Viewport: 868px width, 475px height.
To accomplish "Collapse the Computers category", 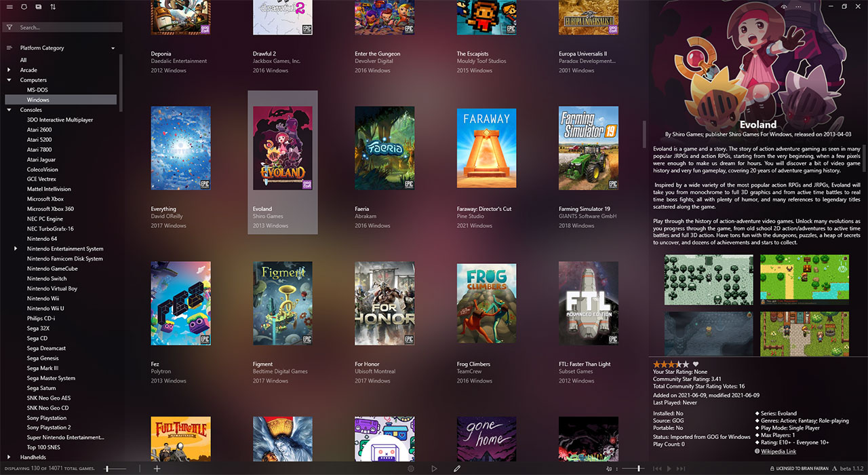I will [x=9, y=80].
